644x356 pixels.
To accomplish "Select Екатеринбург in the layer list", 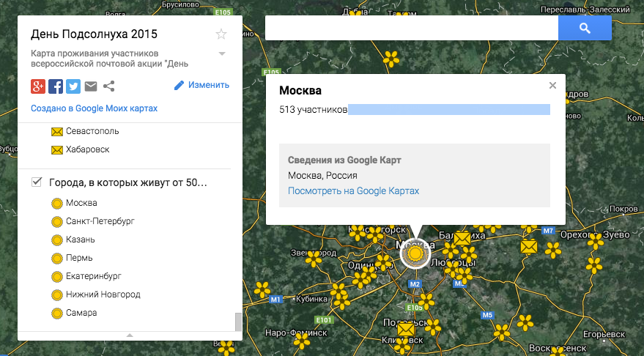I will (94, 276).
